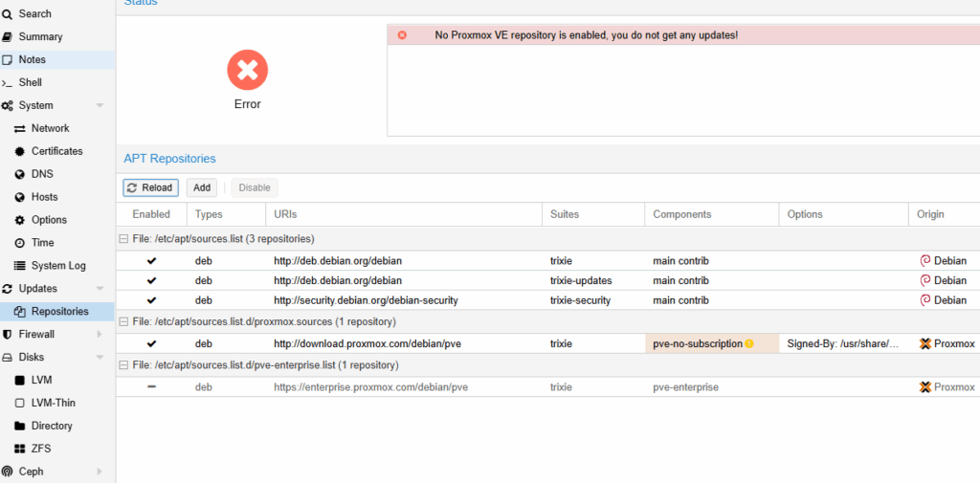The width and height of the screenshot is (980, 483).
Task: Click the Disks drive icon
Action: click(x=7, y=358)
